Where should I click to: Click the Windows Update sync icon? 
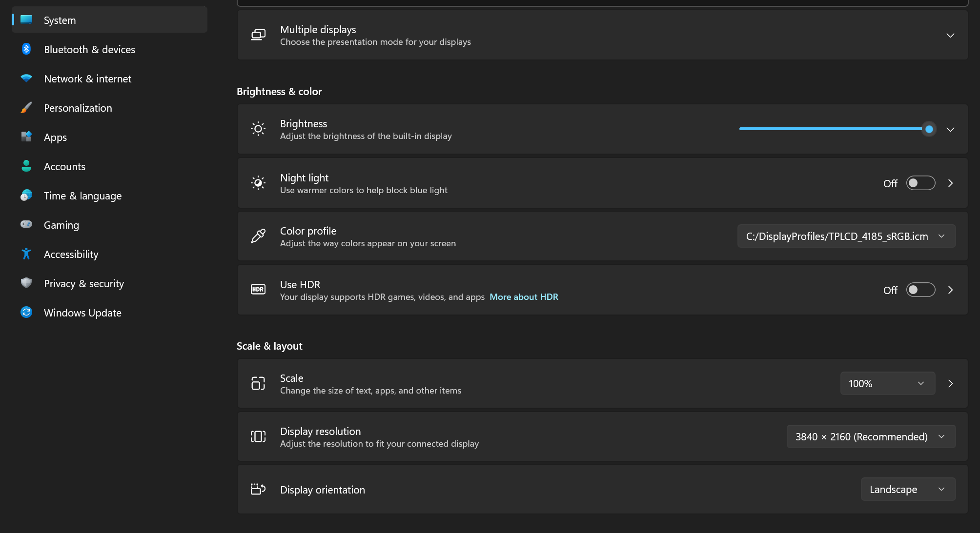26,313
